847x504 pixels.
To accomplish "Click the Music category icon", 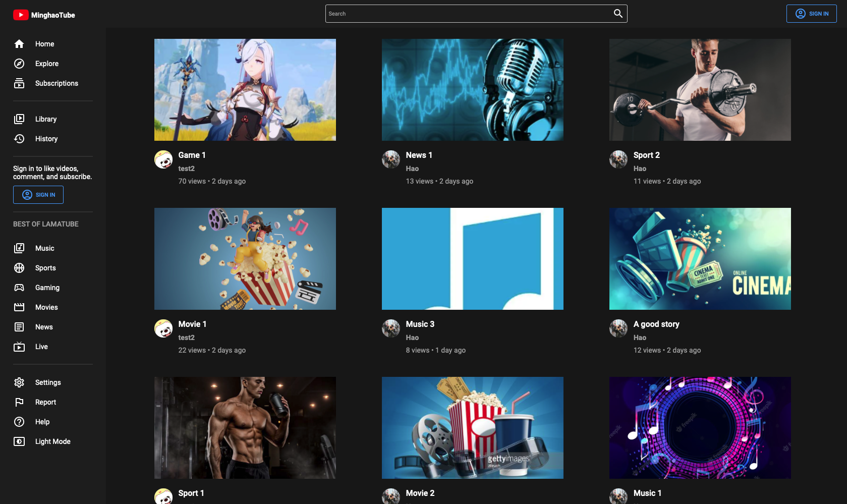I will (x=19, y=248).
